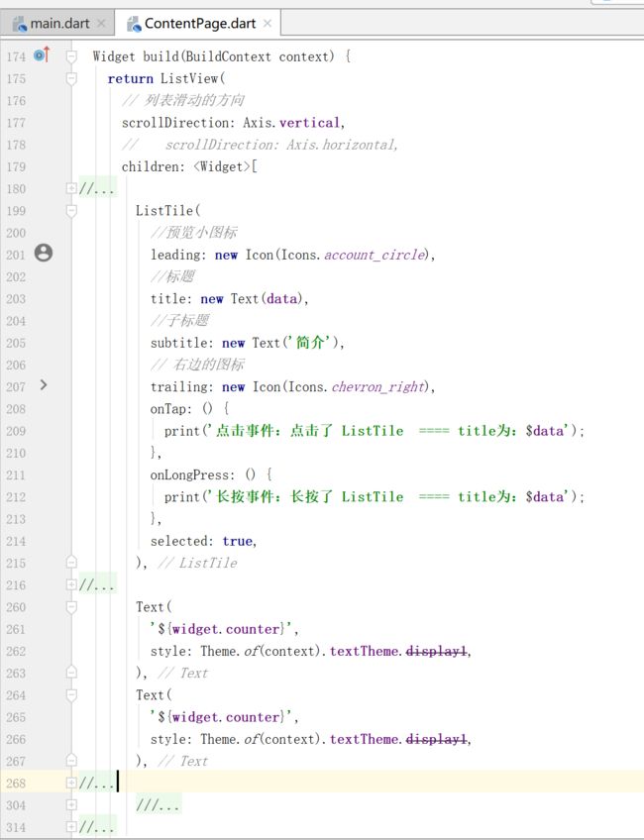644x840 pixels.
Task: Click line number 212 in the gutter
Action: [x=16, y=496]
